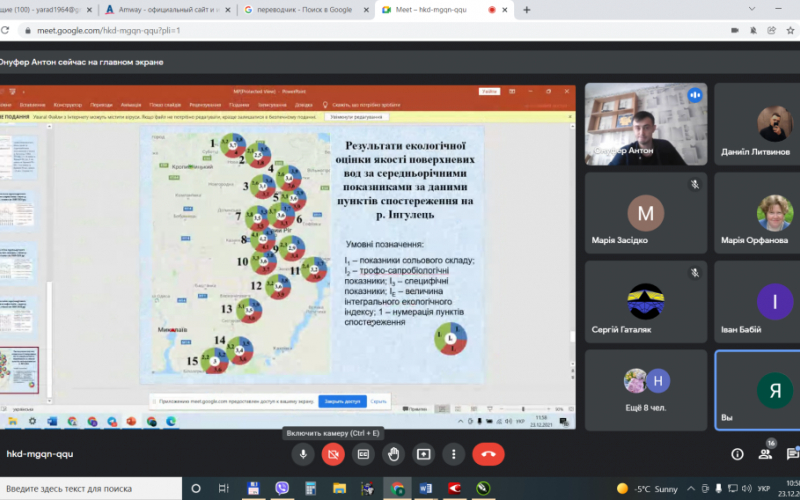Click the PowerPoint zoom slider in status bar
Image resolution: width=800 pixels, height=500 pixels.
[523, 409]
